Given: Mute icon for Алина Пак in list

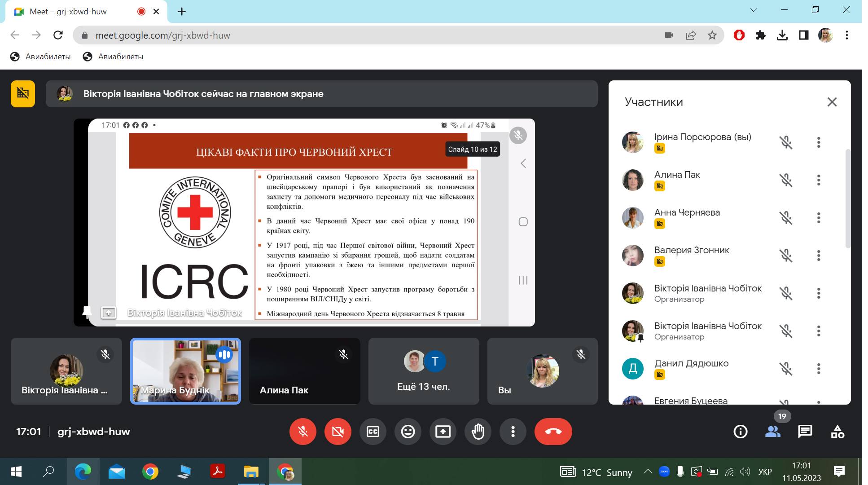Looking at the screenshot, I should (x=786, y=180).
